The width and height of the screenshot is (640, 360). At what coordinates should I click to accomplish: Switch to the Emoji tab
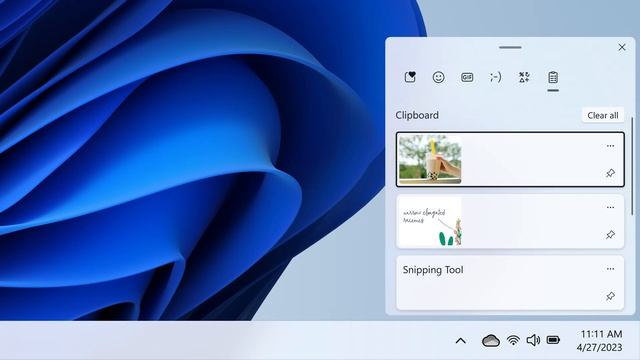(438, 77)
